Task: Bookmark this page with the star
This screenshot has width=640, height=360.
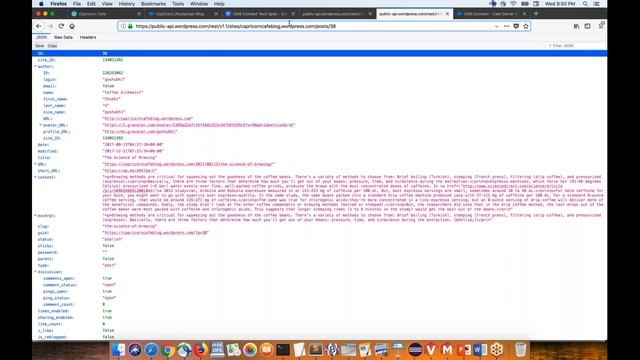Action: 526,26
